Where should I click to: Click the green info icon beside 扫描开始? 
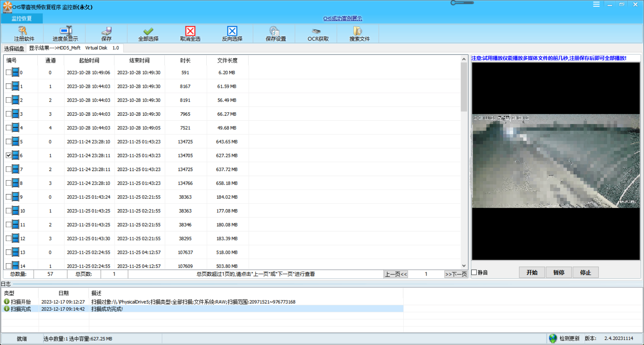click(6, 301)
